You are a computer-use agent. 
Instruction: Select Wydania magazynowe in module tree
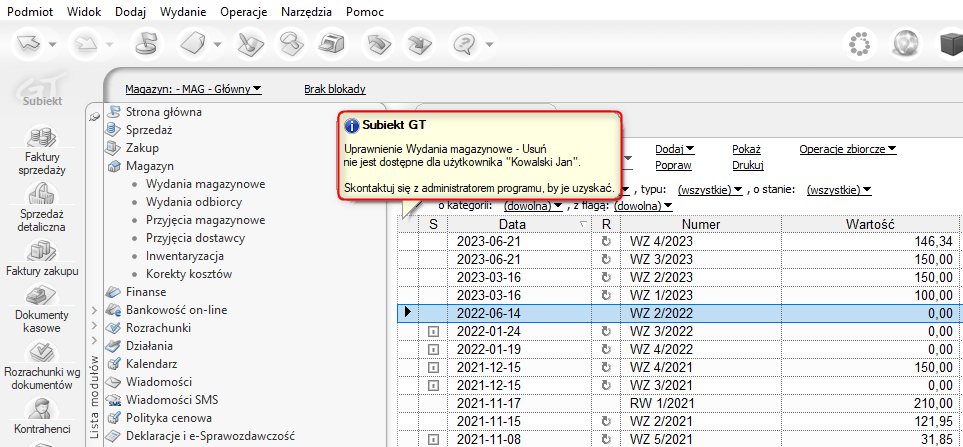click(x=205, y=184)
